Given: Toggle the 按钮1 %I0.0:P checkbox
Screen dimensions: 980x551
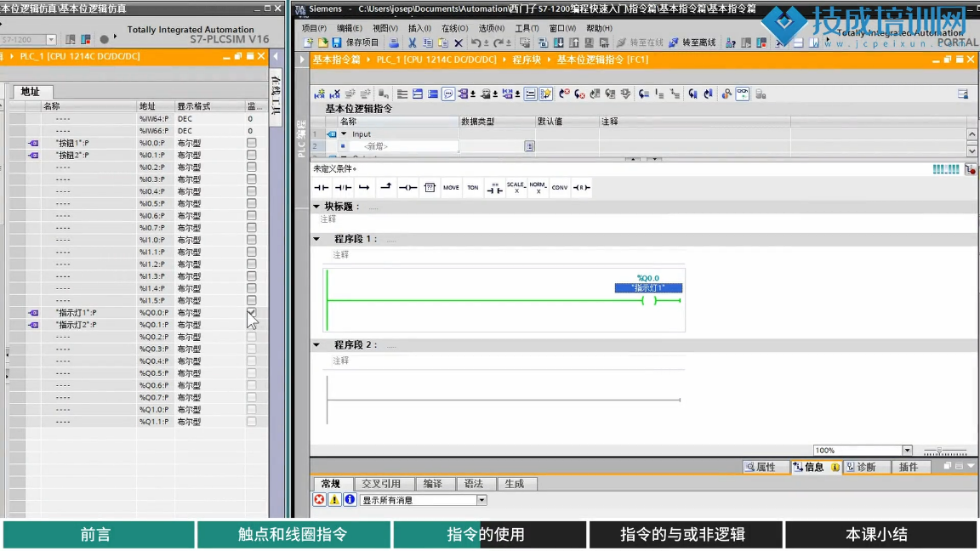Looking at the screenshot, I should 251,143.
